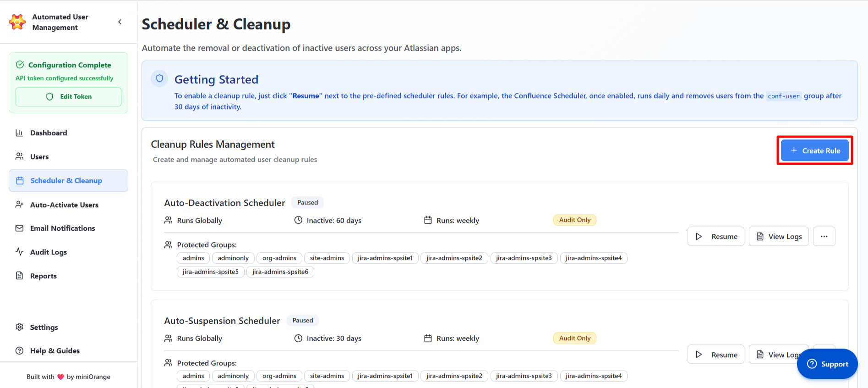
Task: Click jira-admins-spsite3 tag in Auto-Deactivation rule
Action: 524,258
